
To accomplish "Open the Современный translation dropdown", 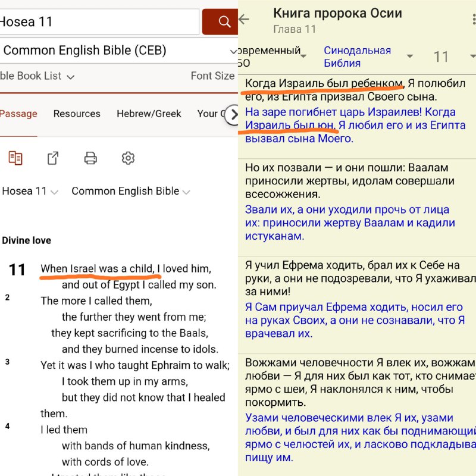I will (x=273, y=57).
